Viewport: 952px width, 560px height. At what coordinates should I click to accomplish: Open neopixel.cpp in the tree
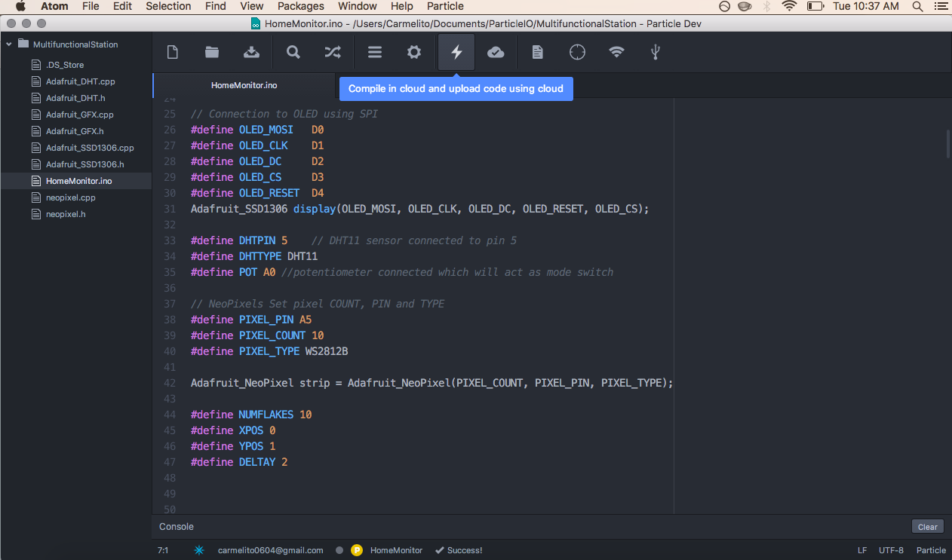[71, 197]
